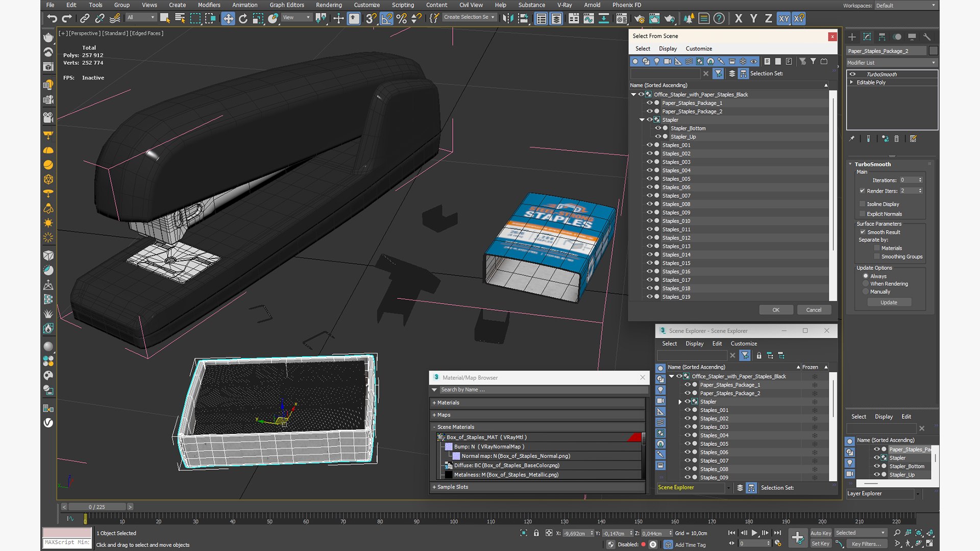
Task: Toggle Percent Snap in toolbar
Action: (x=402, y=19)
